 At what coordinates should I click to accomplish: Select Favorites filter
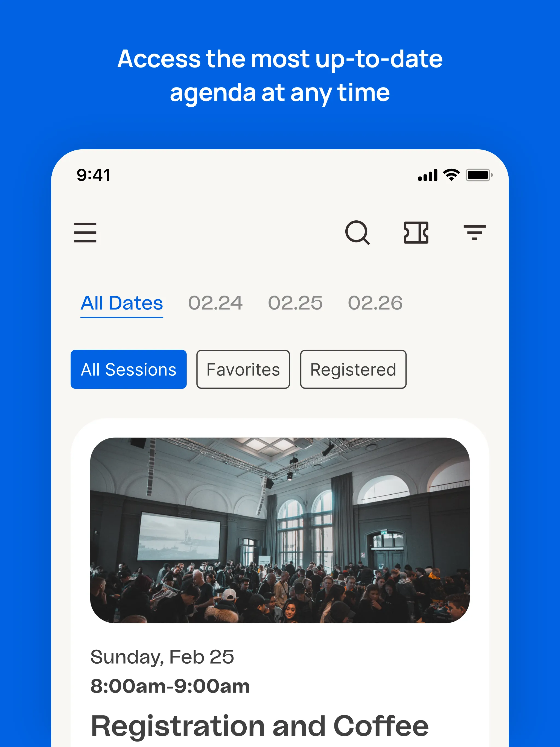pyautogui.click(x=243, y=369)
